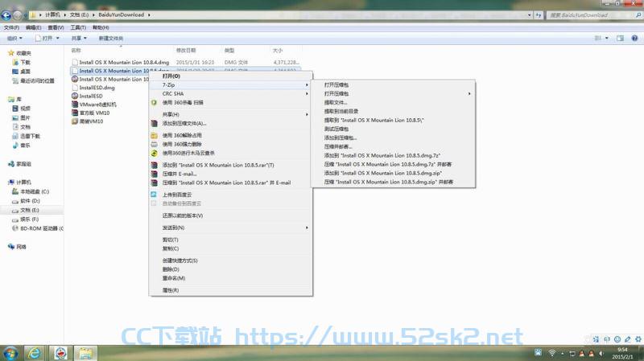Image resolution: width=644 pixels, height=361 pixels.
Task: Click the volume speaker tray icon
Action: [601, 353]
